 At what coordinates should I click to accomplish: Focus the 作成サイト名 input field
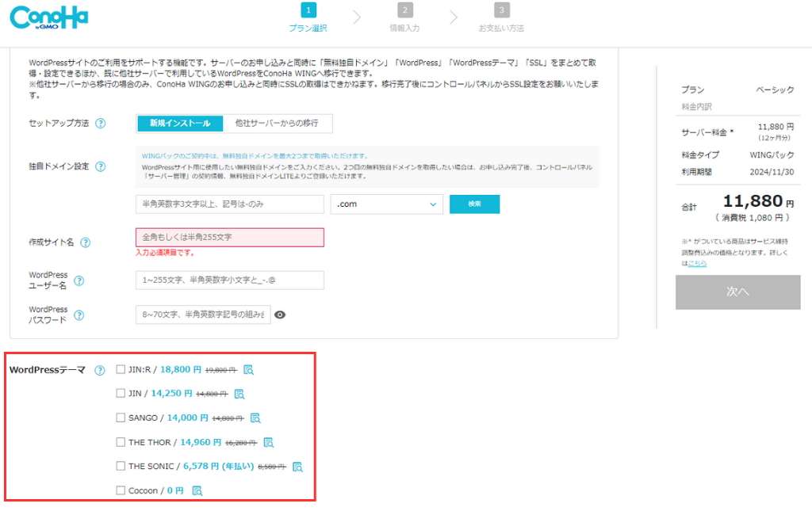230,238
